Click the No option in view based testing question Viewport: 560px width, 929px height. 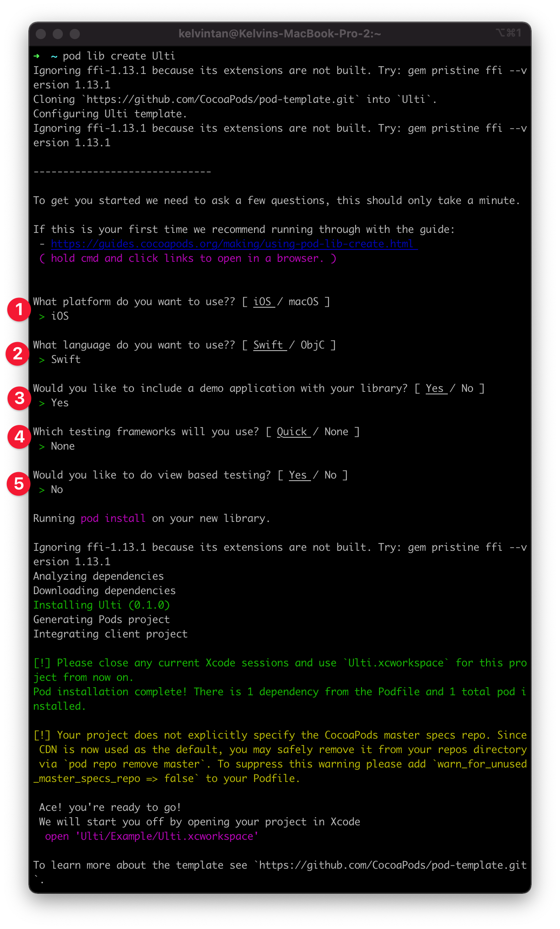[330, 475]
